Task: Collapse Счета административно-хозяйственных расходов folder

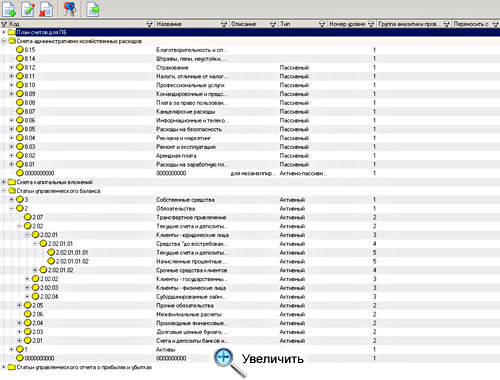Action: click(4, 41)
